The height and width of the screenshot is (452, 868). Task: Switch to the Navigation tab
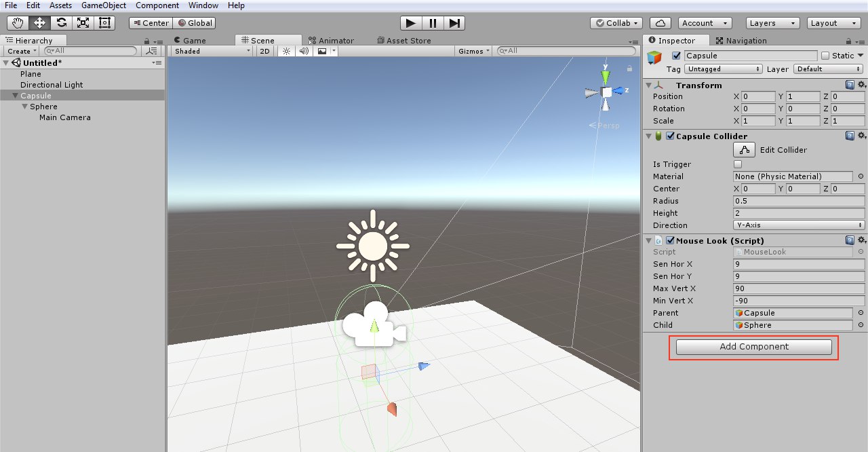coord(741,40)
